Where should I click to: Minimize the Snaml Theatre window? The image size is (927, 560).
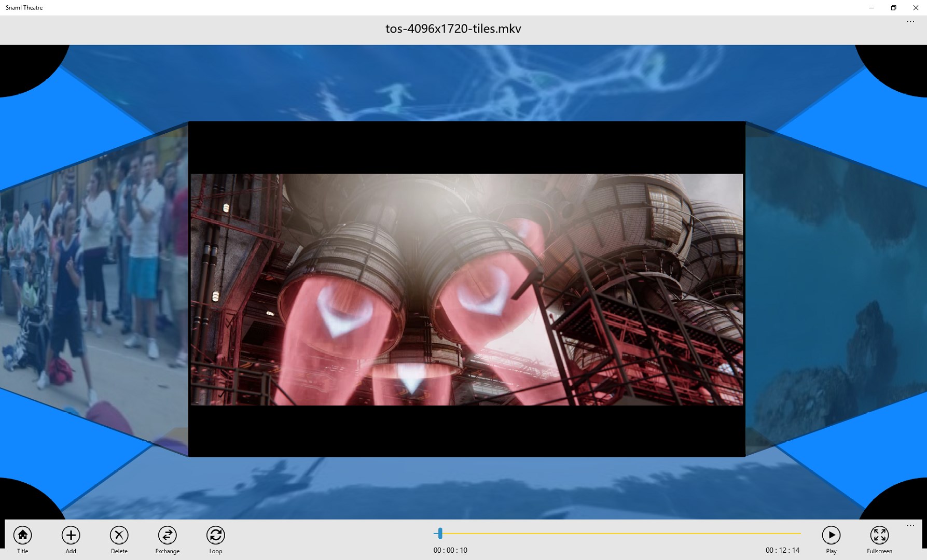(x=871, y=8)
